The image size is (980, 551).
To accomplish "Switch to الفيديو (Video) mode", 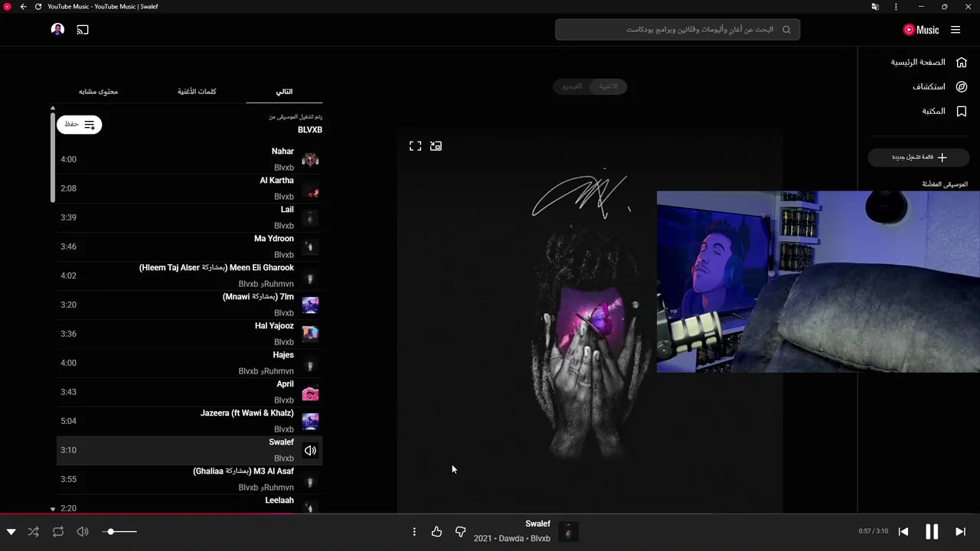I will (572, 86).
